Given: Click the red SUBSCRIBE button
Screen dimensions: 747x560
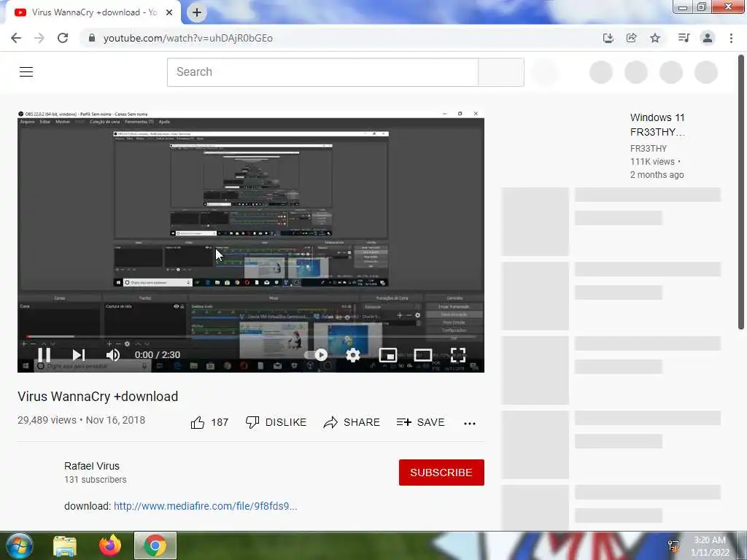Looking at the screenshot, I should (441, 472).
